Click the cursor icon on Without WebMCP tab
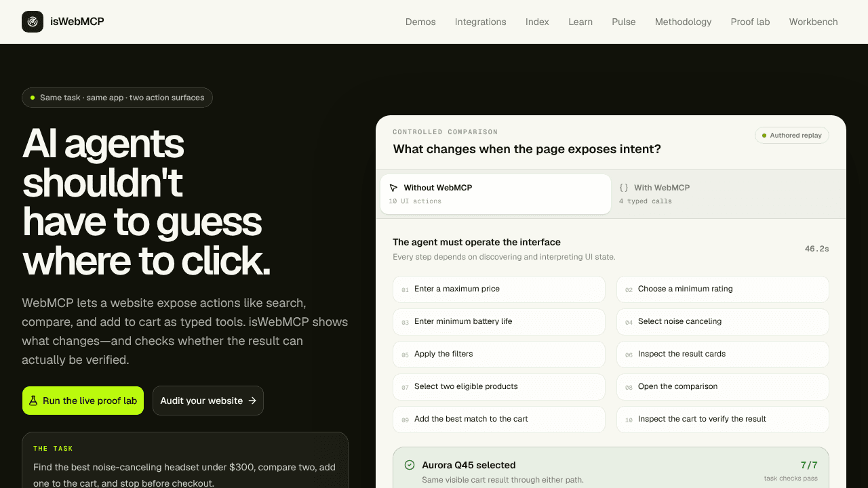 393,188
